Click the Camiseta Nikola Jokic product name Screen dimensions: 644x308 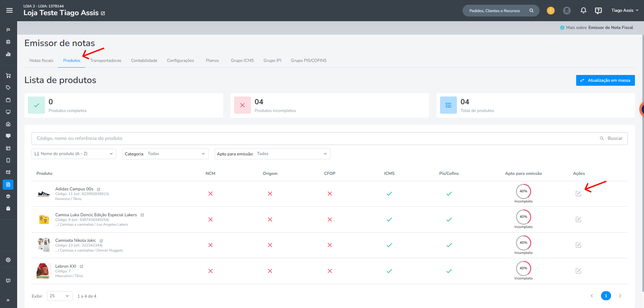click(x=76, y=240)
